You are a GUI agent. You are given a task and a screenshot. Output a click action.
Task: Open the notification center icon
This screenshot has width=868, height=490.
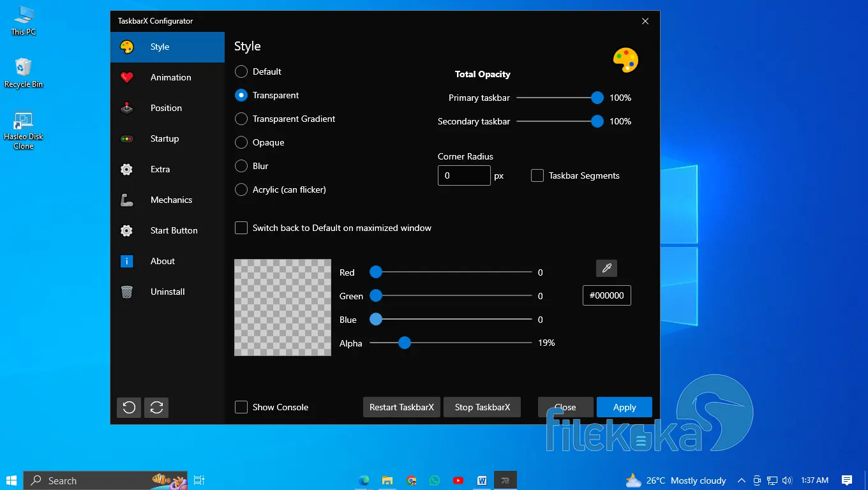(847, 480)
